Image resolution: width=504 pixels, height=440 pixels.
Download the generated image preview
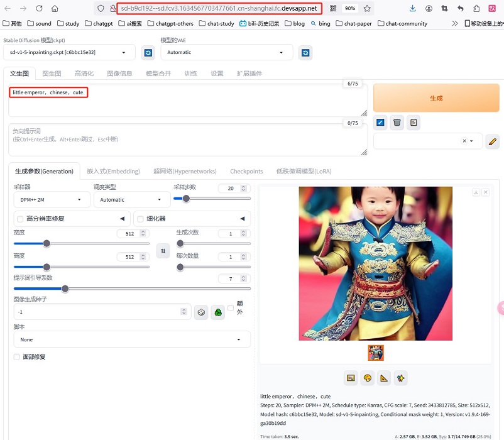476,192
